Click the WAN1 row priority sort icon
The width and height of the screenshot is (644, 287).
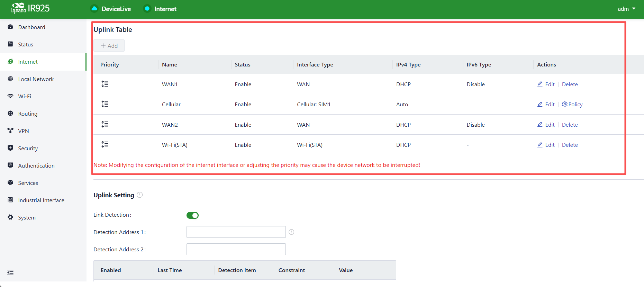click(105, 84)
